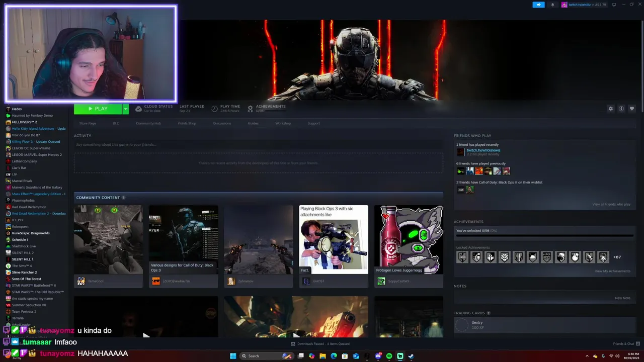The height and width of the screenshot is (362, 644).
Task: Click the green PLAY button
Action: pyautogui.click(x=98, y=109)
